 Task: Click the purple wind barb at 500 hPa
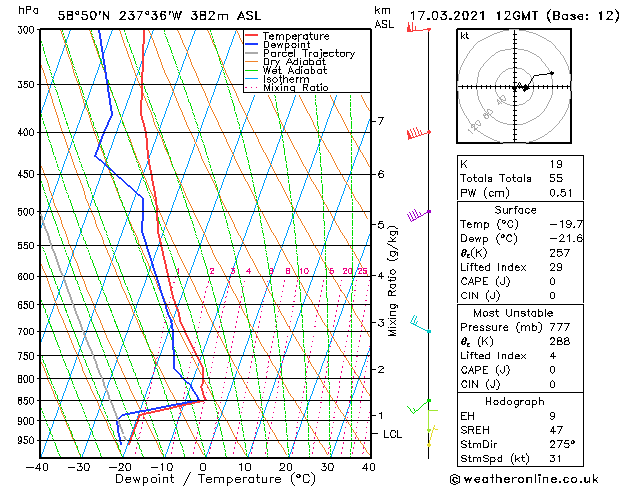tap(419, 215)
